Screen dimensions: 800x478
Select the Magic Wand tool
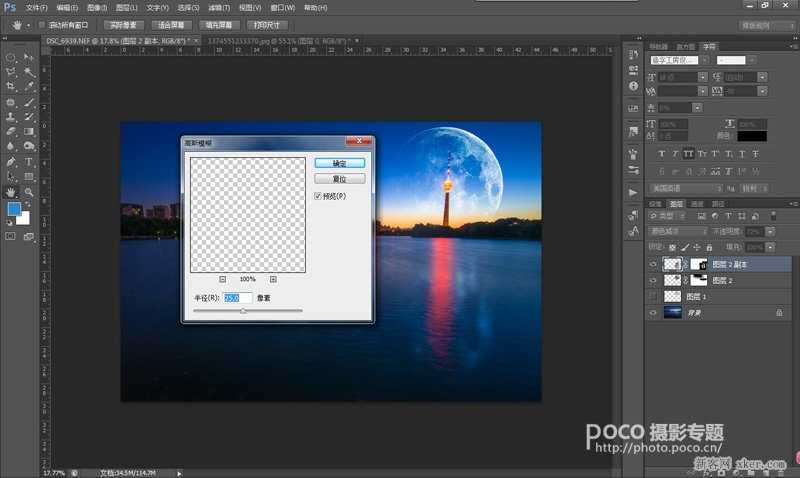pyautogui.click(x=29, y=71)
